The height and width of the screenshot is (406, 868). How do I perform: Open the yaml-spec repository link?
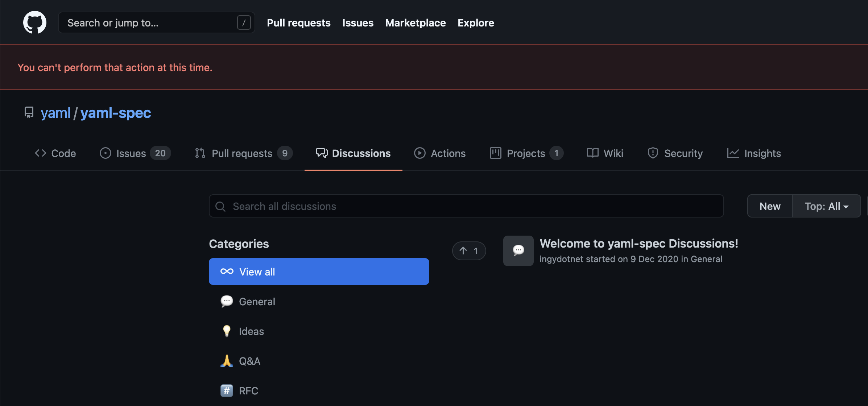[115, 113]
